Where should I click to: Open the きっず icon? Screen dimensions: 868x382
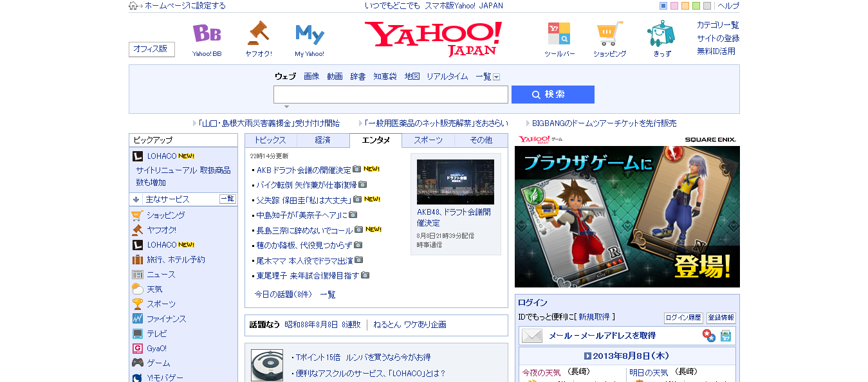pos(661,33)
